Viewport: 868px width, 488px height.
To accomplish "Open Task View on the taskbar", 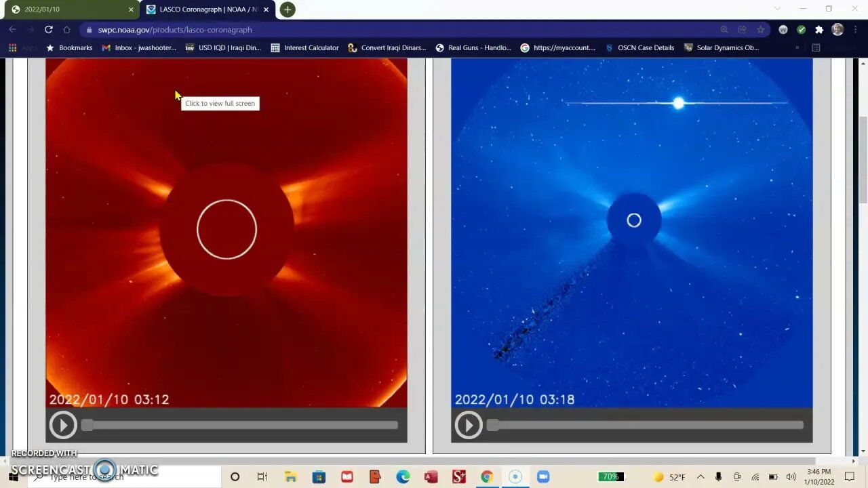I will coord(262,476).
